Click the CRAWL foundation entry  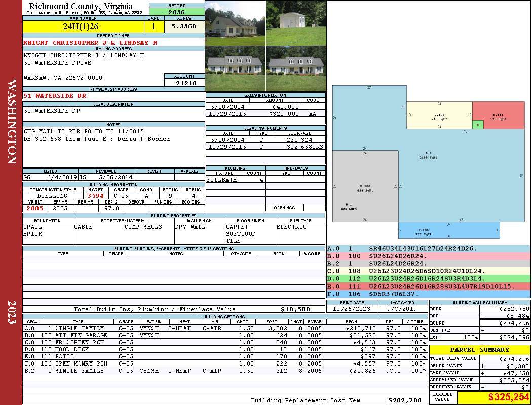pos(32,227)
